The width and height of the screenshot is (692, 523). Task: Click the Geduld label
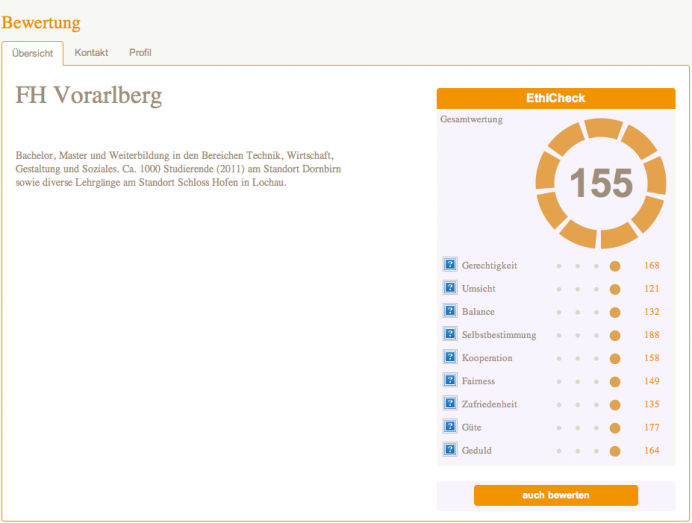tap(477, 450)
